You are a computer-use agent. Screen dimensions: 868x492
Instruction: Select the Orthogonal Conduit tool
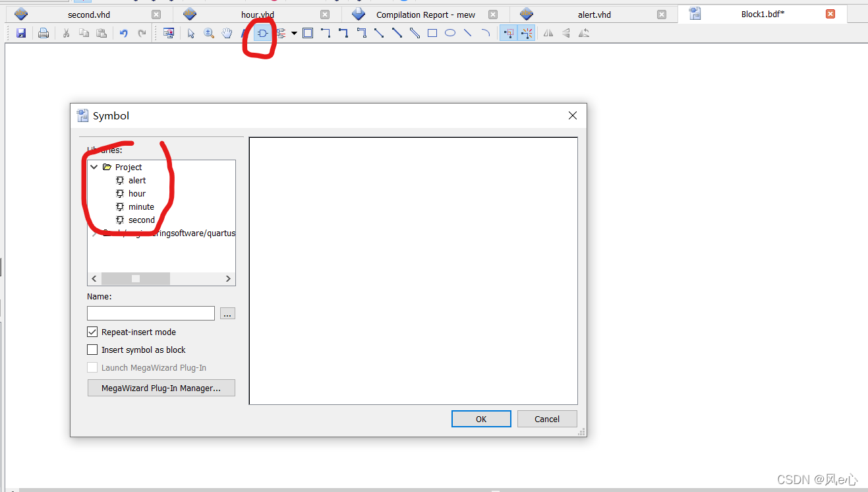(361, 33)
